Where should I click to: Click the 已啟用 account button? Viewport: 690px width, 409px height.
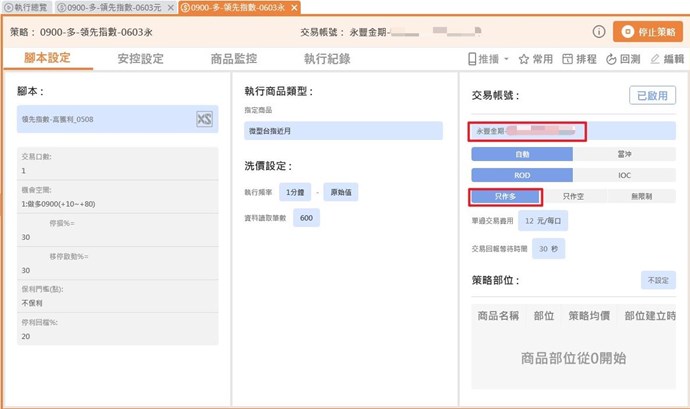click(x=652, y=96)
